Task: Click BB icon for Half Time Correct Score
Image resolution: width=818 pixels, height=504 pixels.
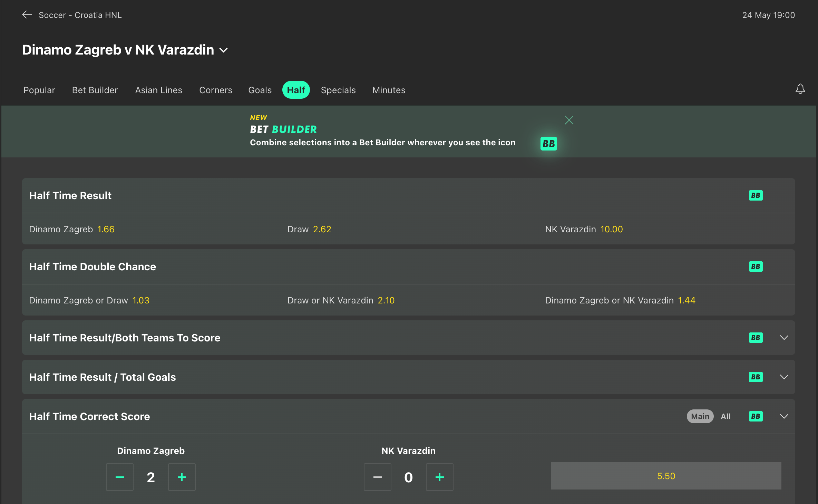Action: coord(756,416)
